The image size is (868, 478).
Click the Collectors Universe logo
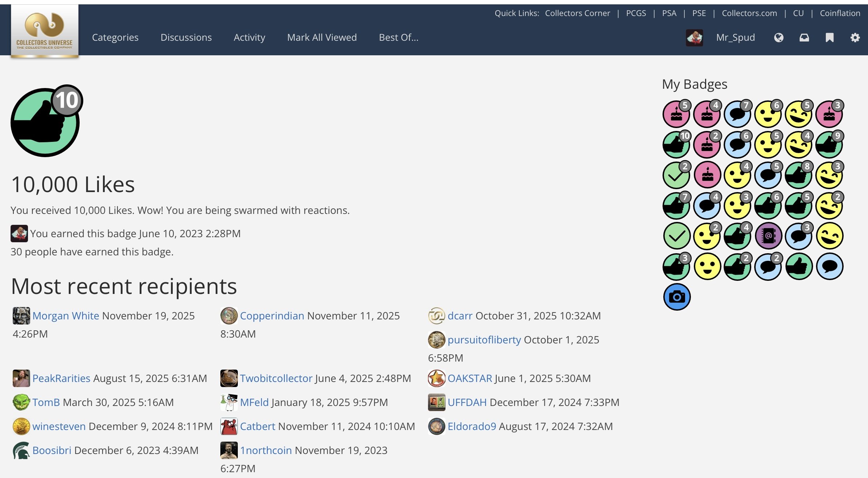pos(45,31)
